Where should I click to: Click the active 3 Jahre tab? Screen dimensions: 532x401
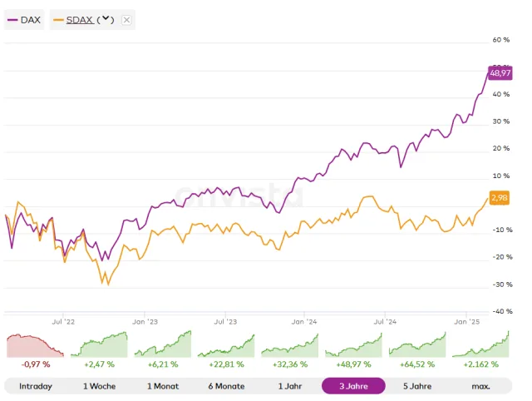[x=353, y=386]
